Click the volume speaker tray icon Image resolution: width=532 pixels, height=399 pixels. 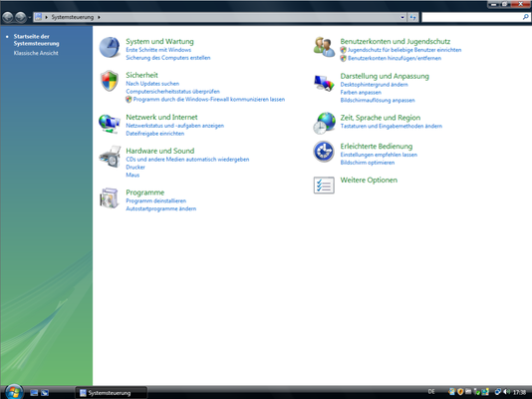coord(507,392)
